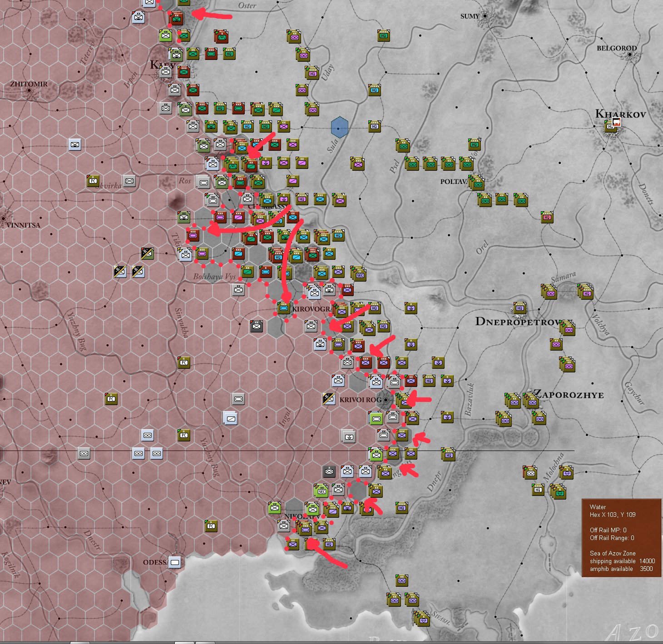Screen dimensions: 663x644
Task: Click the POLTAVA city label
Action: [454, 182]
